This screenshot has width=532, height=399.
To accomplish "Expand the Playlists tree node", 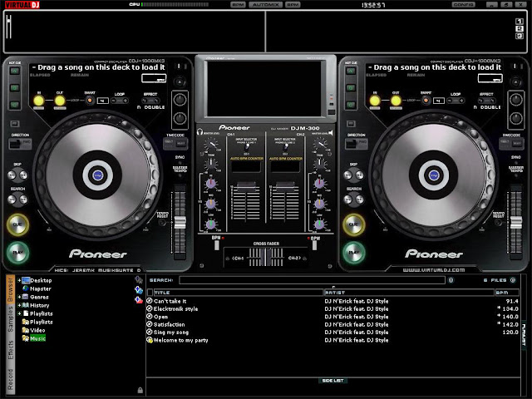I will coord(19,313).
